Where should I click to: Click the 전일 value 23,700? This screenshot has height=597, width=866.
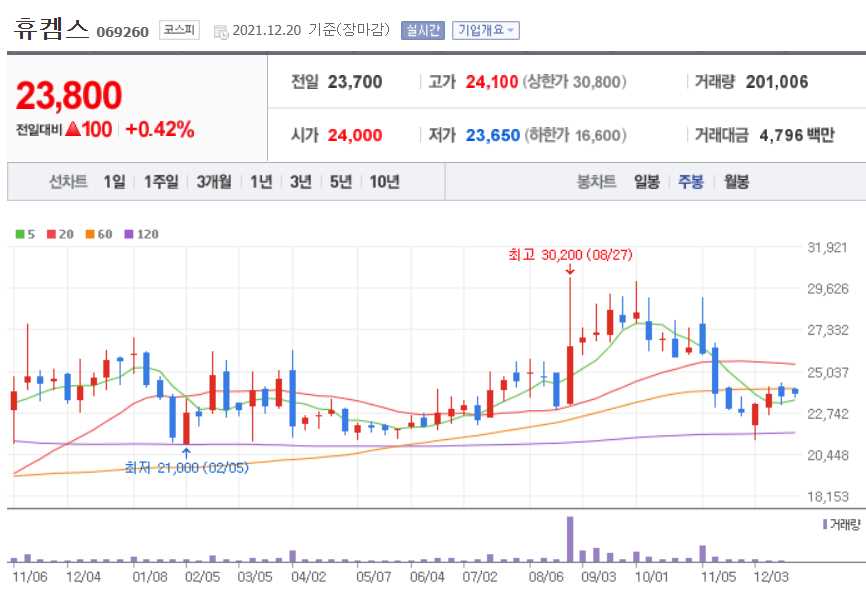pyautogui.click(x=355, y=82)
